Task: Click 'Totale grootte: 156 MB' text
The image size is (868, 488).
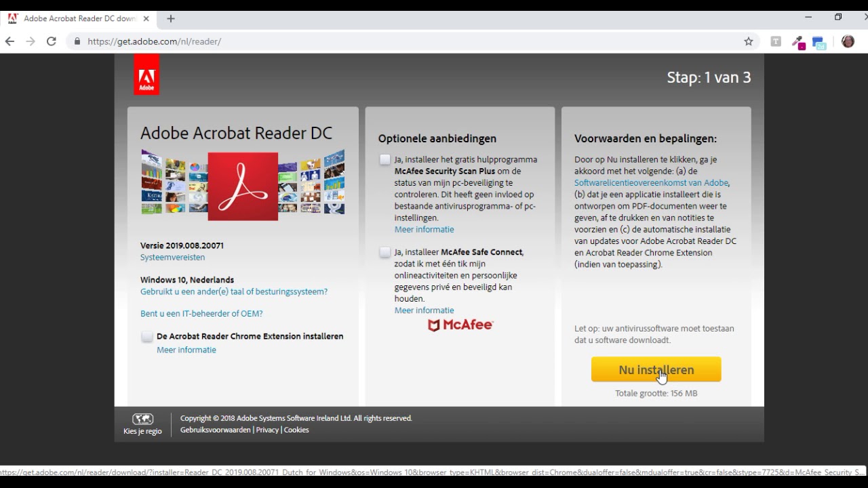Action: click(656, 393)
